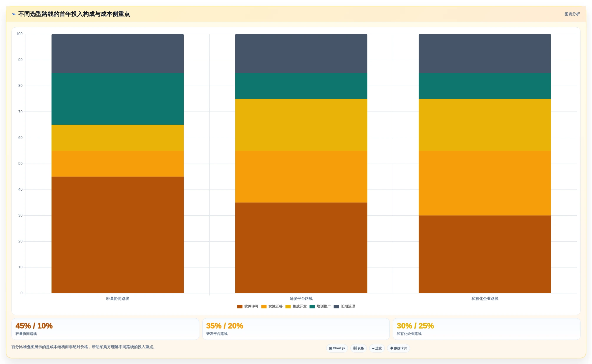
Task: Click the y-axis tick value 90
Action: [x=20, y=60]
